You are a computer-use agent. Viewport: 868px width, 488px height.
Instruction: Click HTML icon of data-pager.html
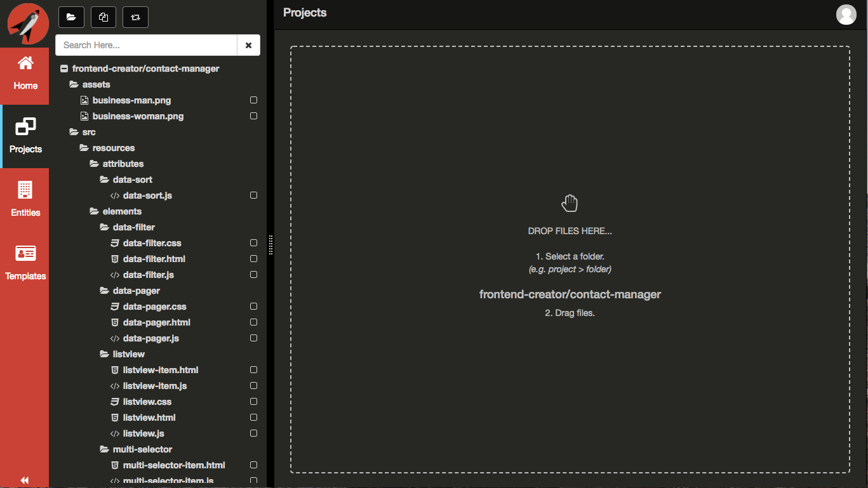[115, 322]
